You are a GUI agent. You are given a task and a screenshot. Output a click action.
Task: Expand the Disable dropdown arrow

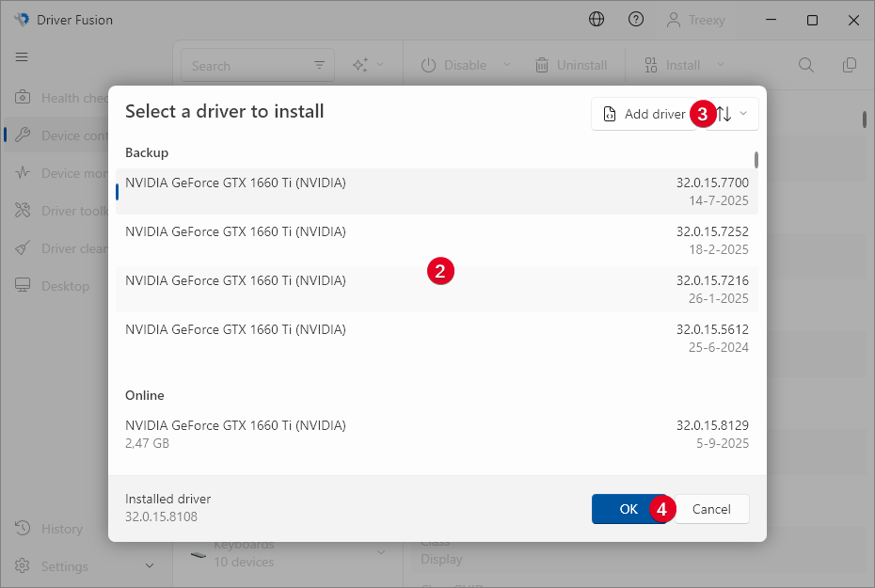coord(507,65)
